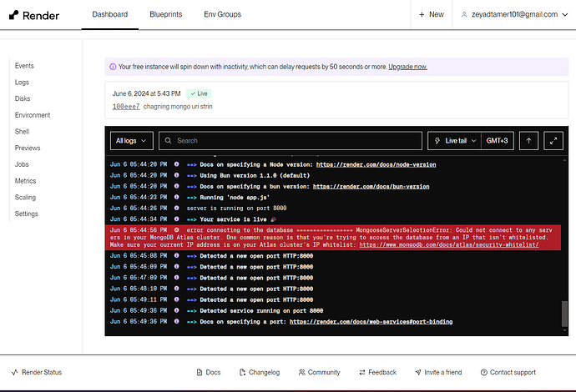Switch to the Blueprints tab

point(165,15)
